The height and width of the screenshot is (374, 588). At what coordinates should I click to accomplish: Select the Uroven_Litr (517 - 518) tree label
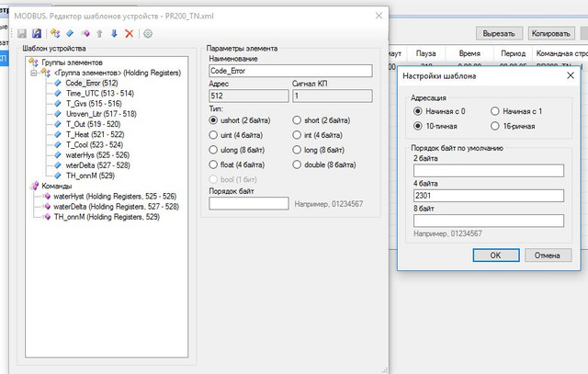click(101, 114)
